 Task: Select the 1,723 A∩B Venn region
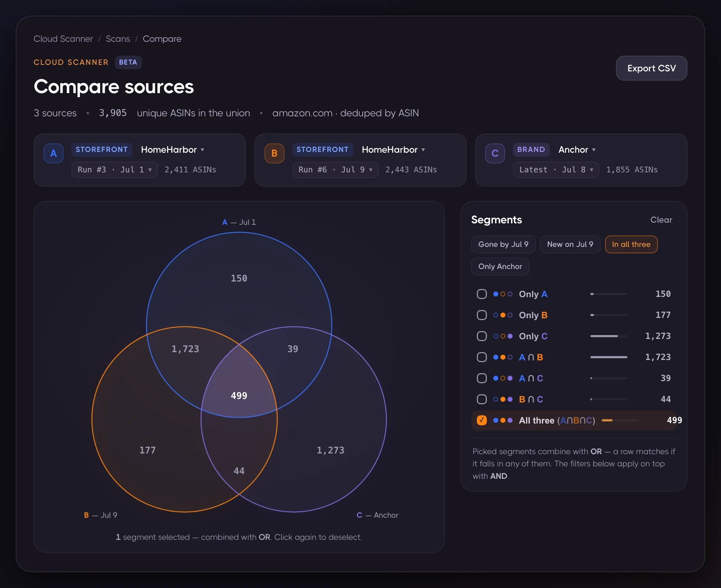(185, 349)
